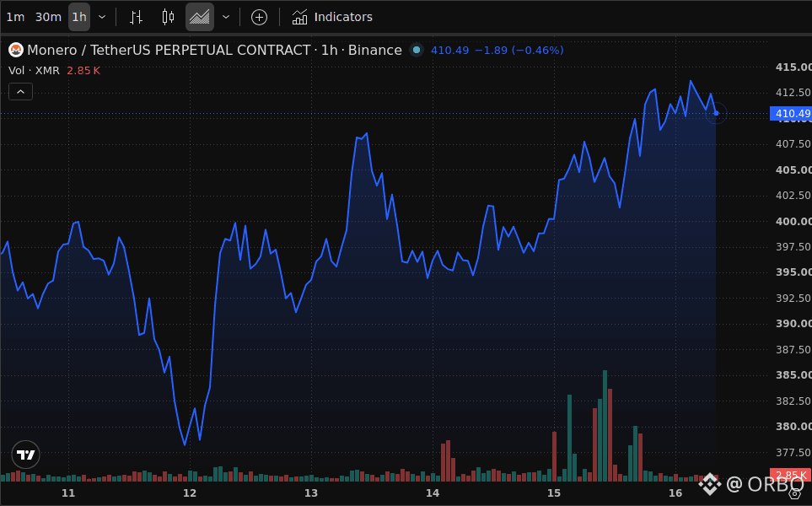812x506 pixels.
Task: Click the 400.00 price axis label
Action: (793, 221)
